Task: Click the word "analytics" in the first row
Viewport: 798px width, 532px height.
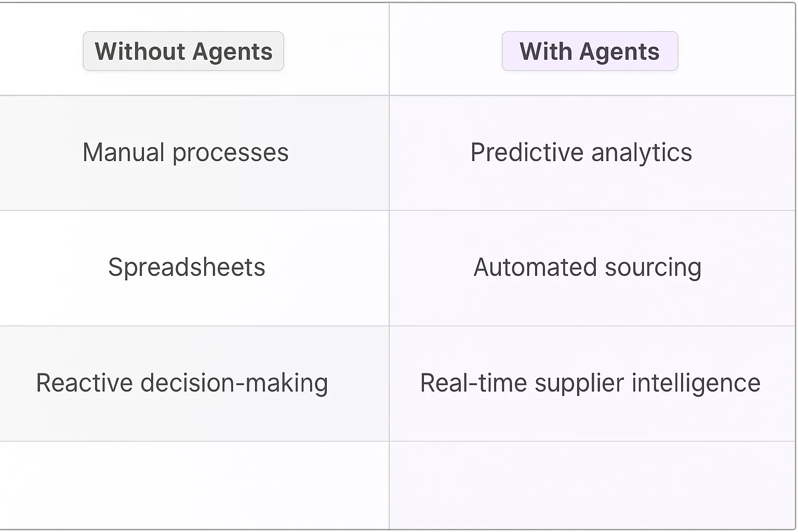Action: coord(642,153)
